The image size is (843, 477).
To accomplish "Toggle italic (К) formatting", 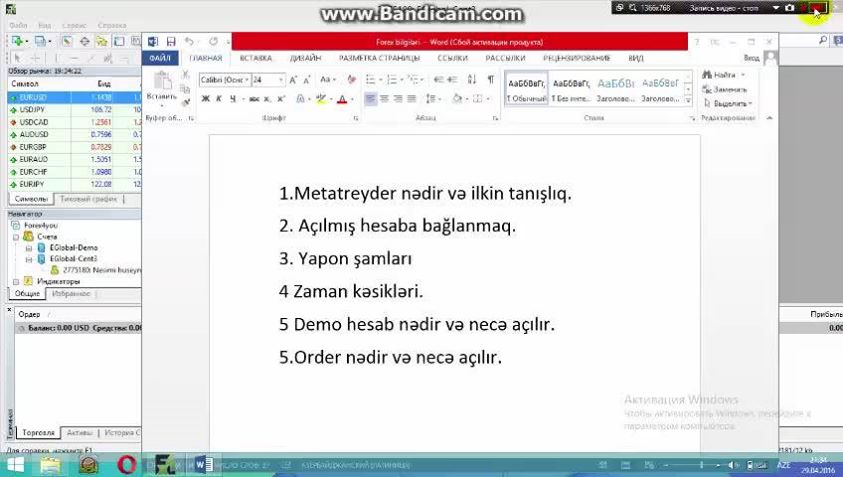I will click(219, 99).
